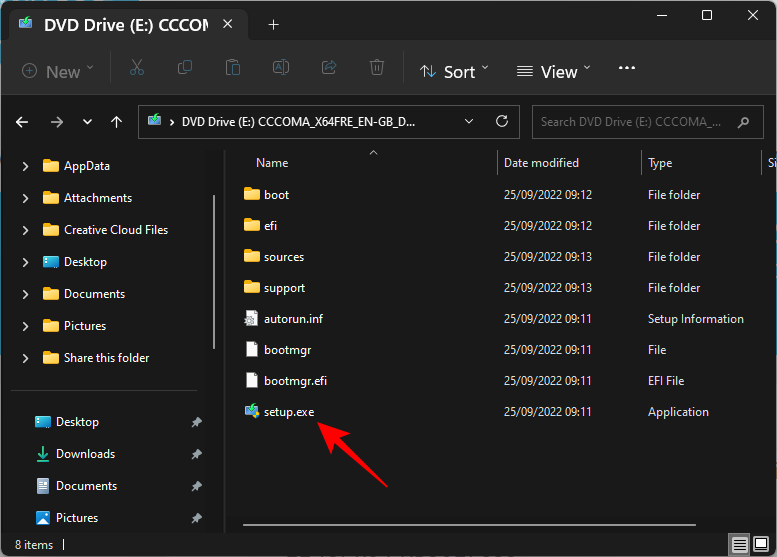Click the search magnifier icon
Image resolution: width=777 pixels, height=557 pixels.
(743, 122)
